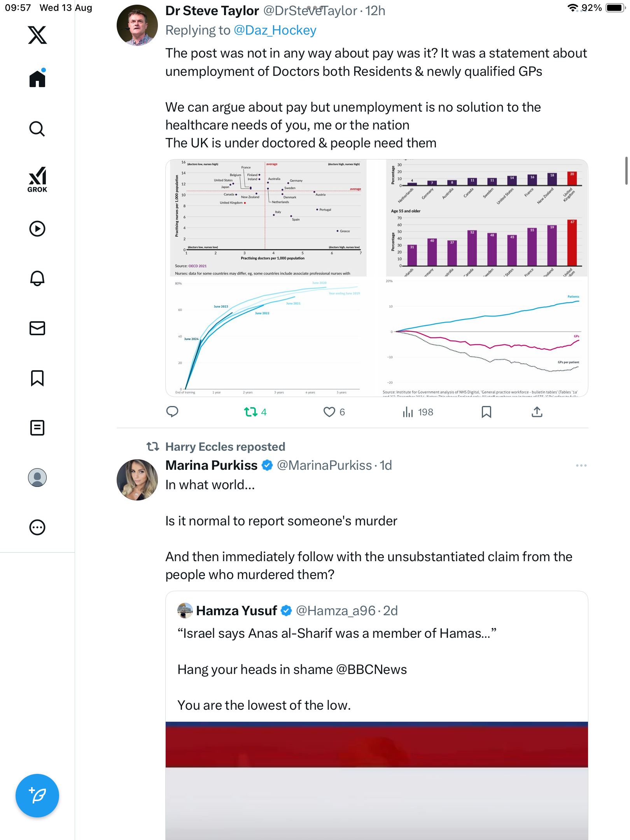Reply to Dr Steve Taylor's post
Image resolution: width=630 pixels, height=840 pixels.
[172, 412]
